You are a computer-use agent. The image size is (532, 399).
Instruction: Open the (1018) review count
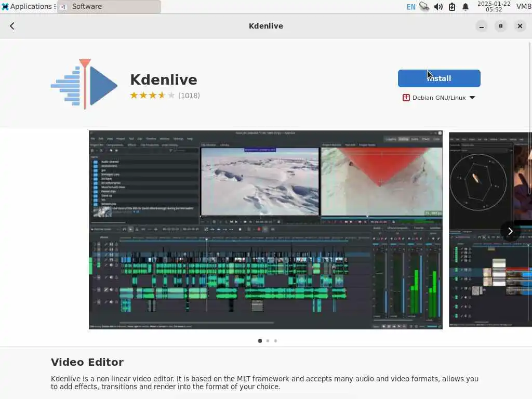tap(189, 96)
